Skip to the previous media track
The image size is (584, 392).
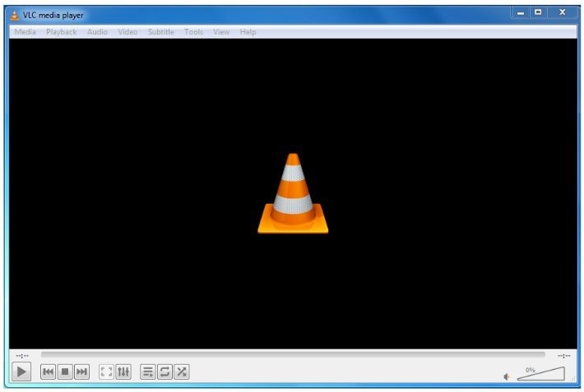(x=48, y=371)
